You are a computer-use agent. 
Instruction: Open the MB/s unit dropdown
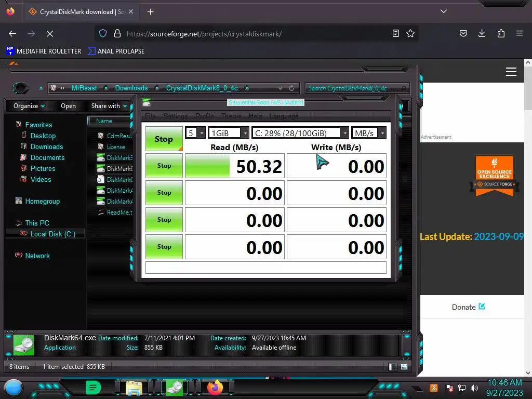(x=369, y=133)
